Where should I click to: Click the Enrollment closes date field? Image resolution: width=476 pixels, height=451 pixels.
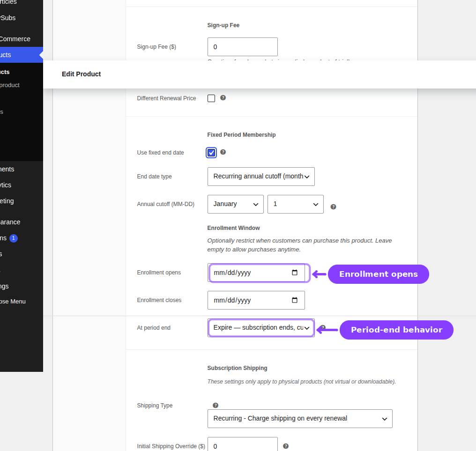(x=256, y=300)
